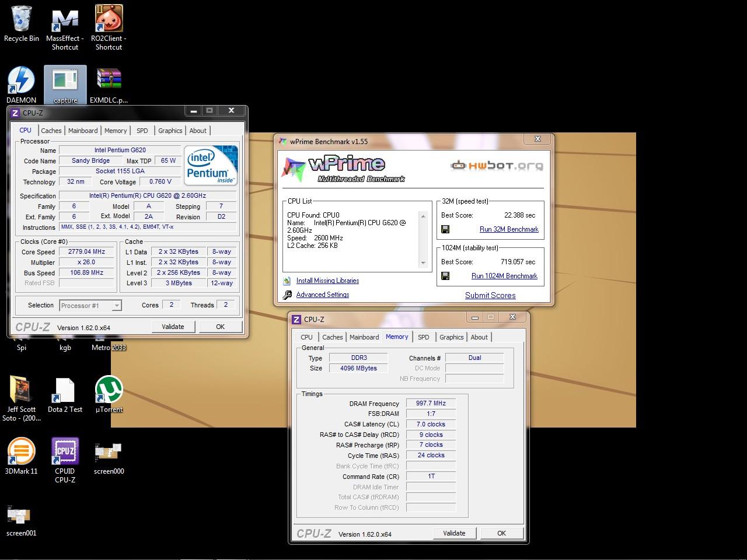Click the CAS# Latency 7.0 clocks value
This screenshot has width=747, height=560.
(431, 424)
